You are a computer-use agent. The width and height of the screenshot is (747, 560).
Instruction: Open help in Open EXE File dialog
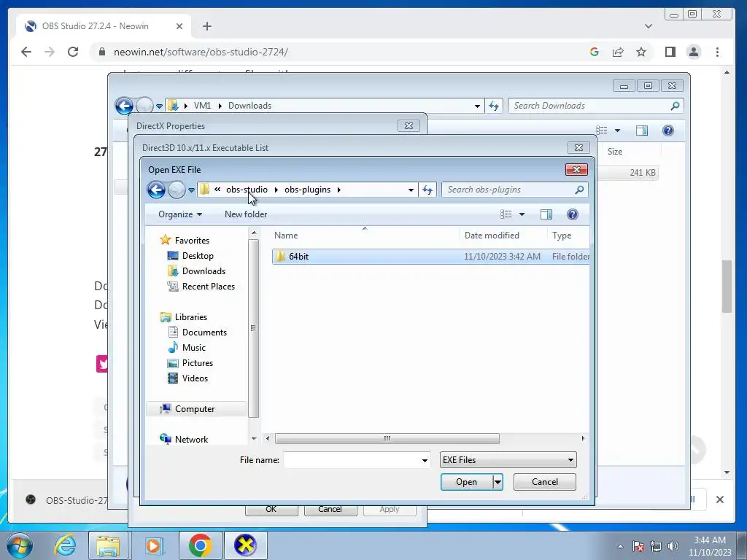(572, 214)
